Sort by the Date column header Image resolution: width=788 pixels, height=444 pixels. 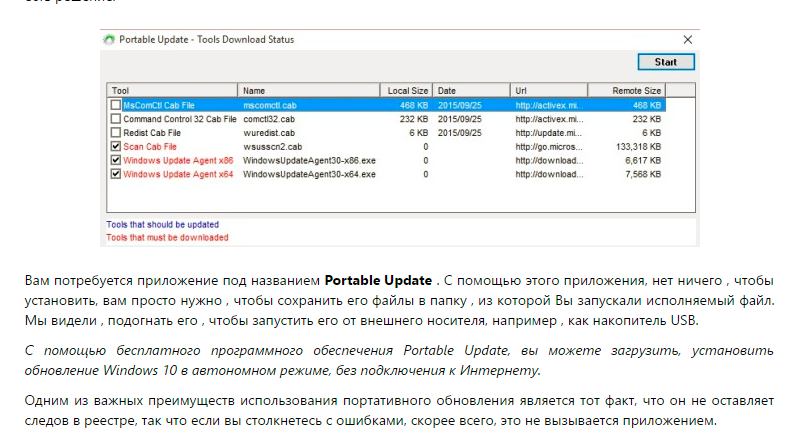(x=471, y=91)
